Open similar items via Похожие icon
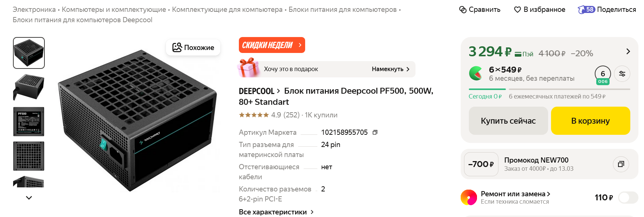This screenshot has width=644, height=217. click(x=177, y=47)
